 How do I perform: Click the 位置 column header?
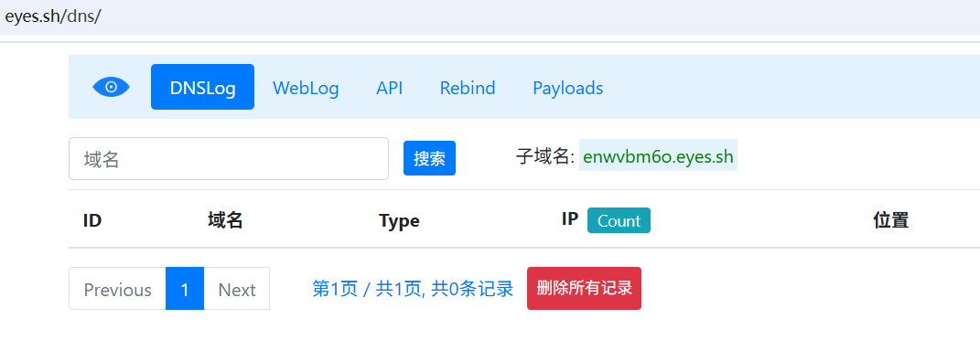click(x=890, y=220)
